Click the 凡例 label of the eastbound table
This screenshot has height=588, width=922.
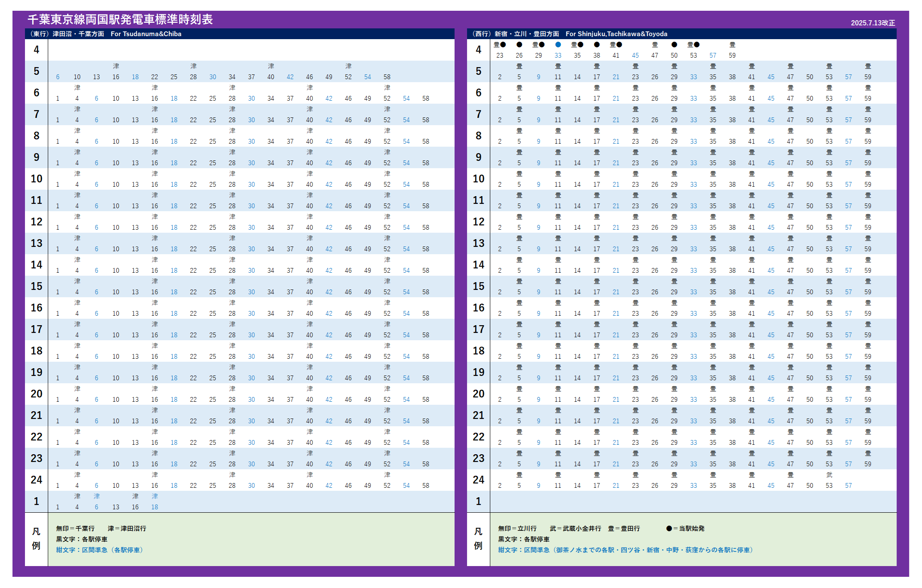[x=36, y=539]
